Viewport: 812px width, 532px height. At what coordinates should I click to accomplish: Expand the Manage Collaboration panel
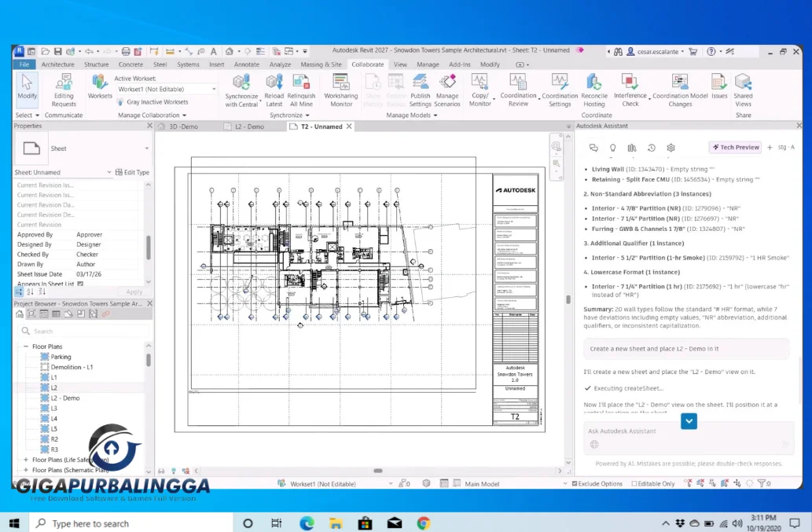[x=152, y=116]
